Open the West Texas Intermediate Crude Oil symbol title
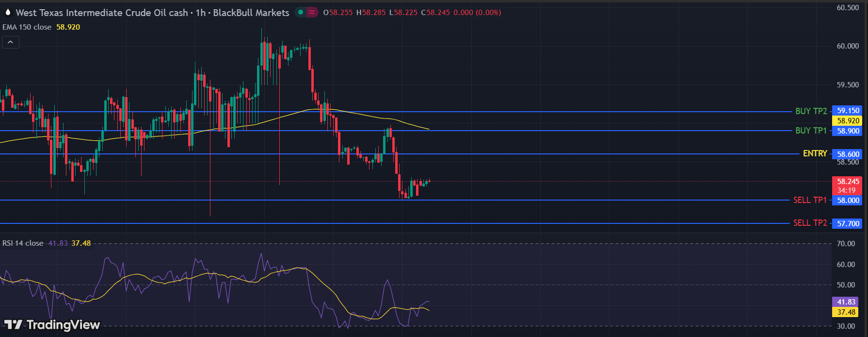This screenshot has width=868, height=337. pos(102,13)
